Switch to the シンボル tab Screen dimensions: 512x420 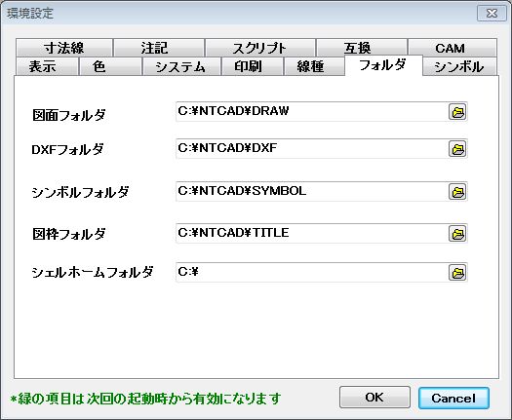[459, 66]
